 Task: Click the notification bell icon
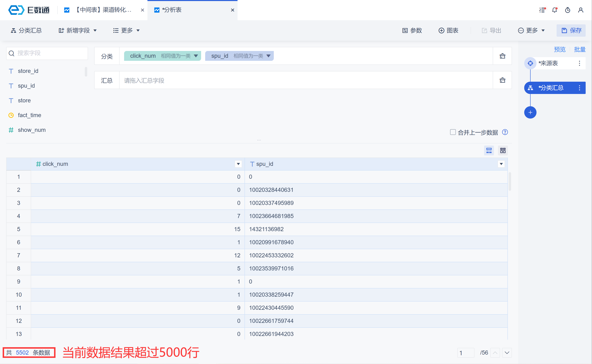(x=555, y=10)
